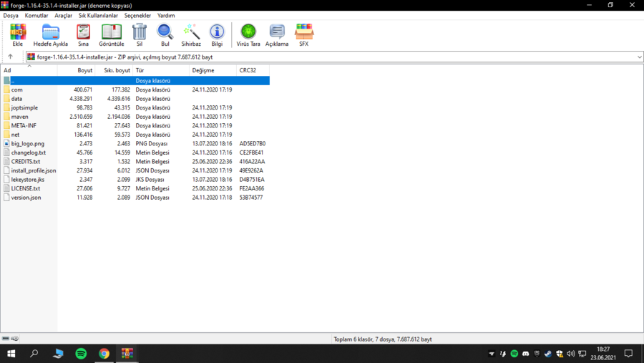Show archive Bilgi info
This screenshot has width=644, height=363.
click(x=217, y=32)
